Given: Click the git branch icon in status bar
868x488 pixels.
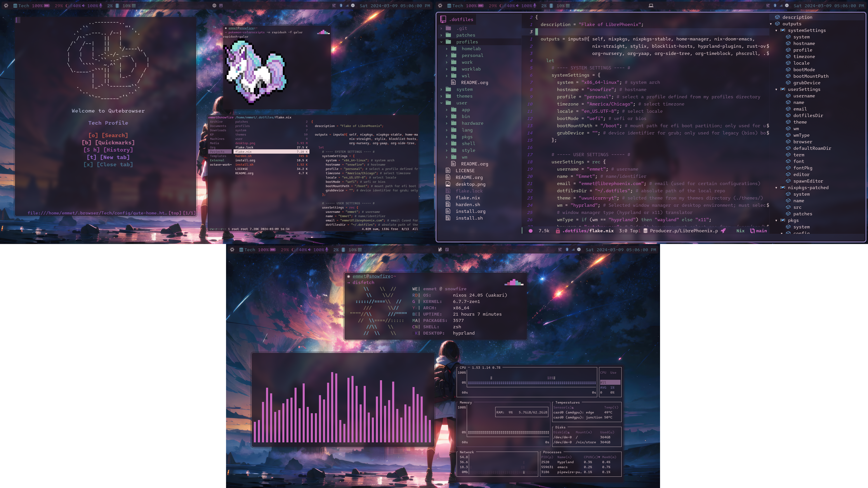Looking at the screenshot, I should (x=752, y=231).
